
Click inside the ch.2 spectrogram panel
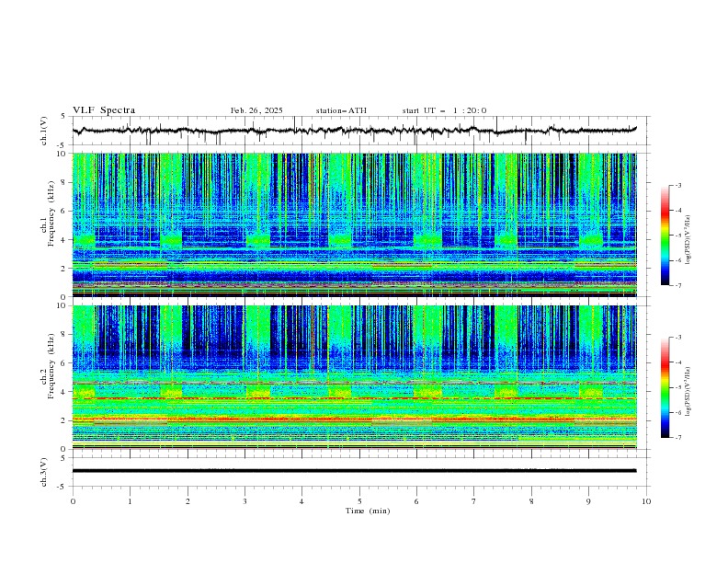[x=354, y=377]
